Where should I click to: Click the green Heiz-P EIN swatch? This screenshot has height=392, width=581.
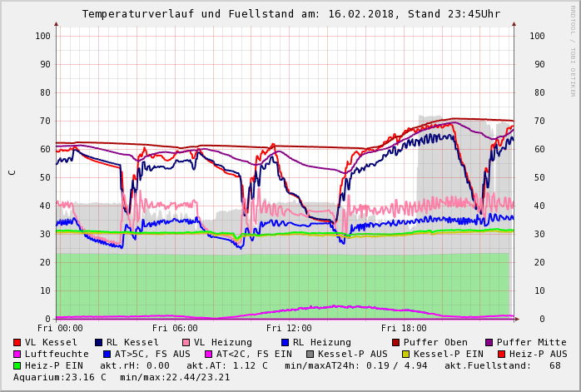17,365
